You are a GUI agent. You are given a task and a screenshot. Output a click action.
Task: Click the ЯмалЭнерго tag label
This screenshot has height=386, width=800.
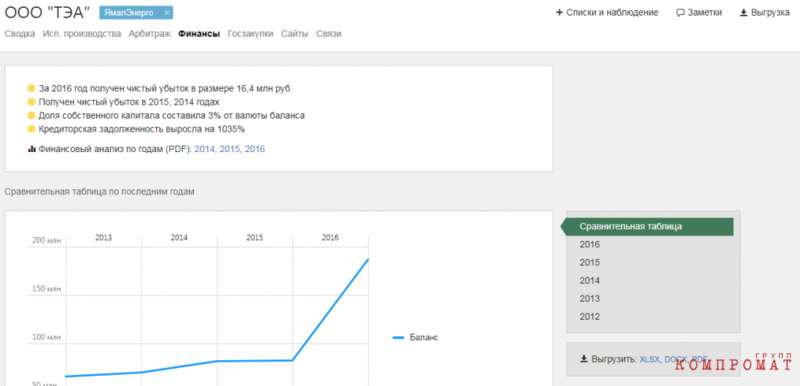click(x=129, y=13)
